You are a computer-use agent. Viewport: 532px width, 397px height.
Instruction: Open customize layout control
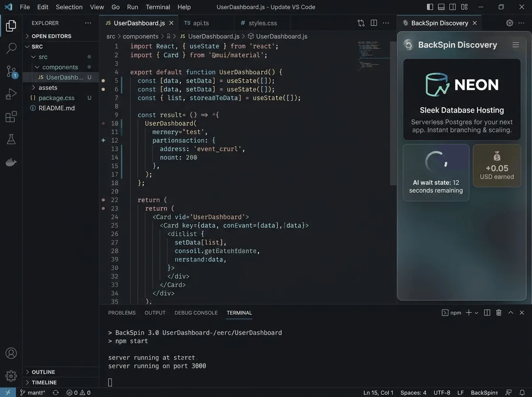(464, 7)
